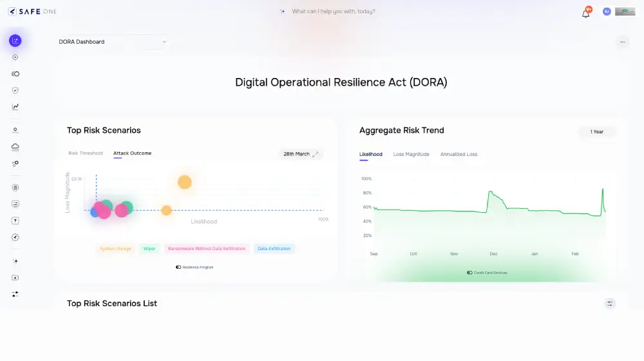Open the 1 Year time range dropdown
The width and height of the screenshot is (644, 361).
pos(597,132)
